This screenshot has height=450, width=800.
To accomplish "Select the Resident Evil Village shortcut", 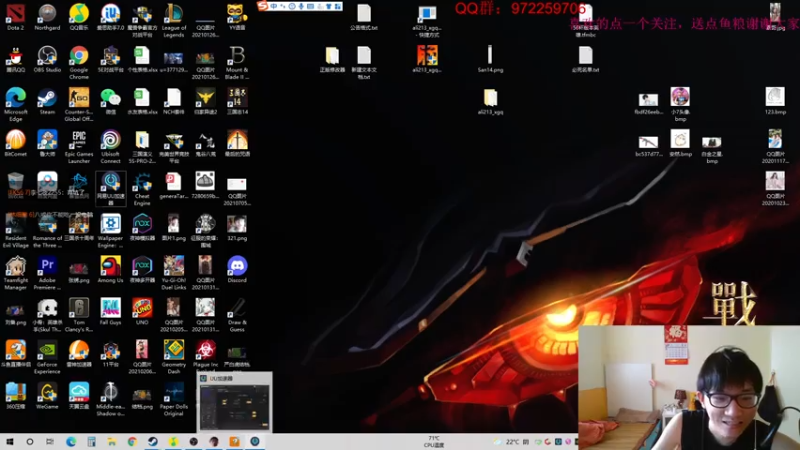I will point(15,231).
